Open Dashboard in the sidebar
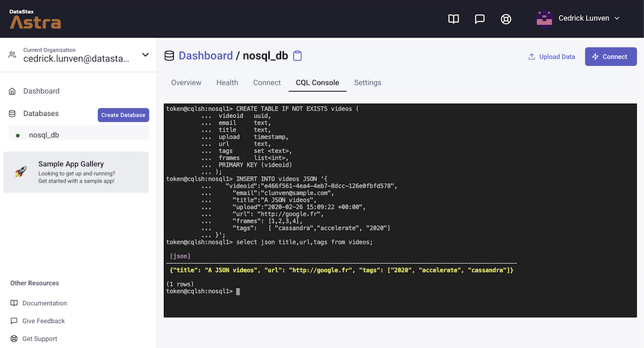 [41, 91]
